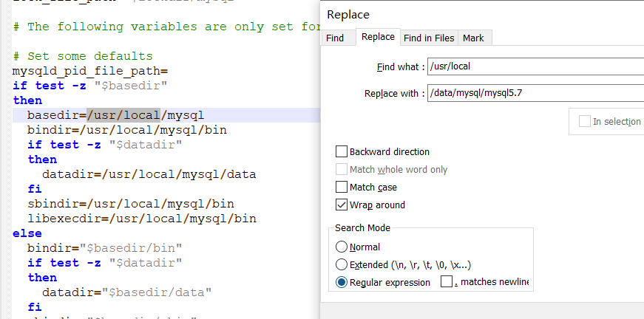Screen dimensions: 644x319
Task: Toggle the matches newline checkbox
Action: 447,281
